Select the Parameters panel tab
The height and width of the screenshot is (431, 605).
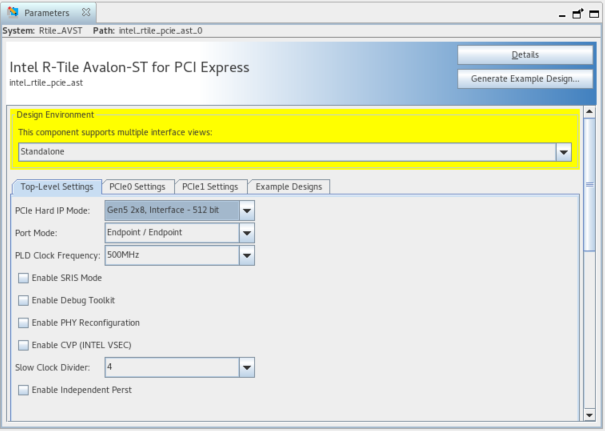[47, 13]
